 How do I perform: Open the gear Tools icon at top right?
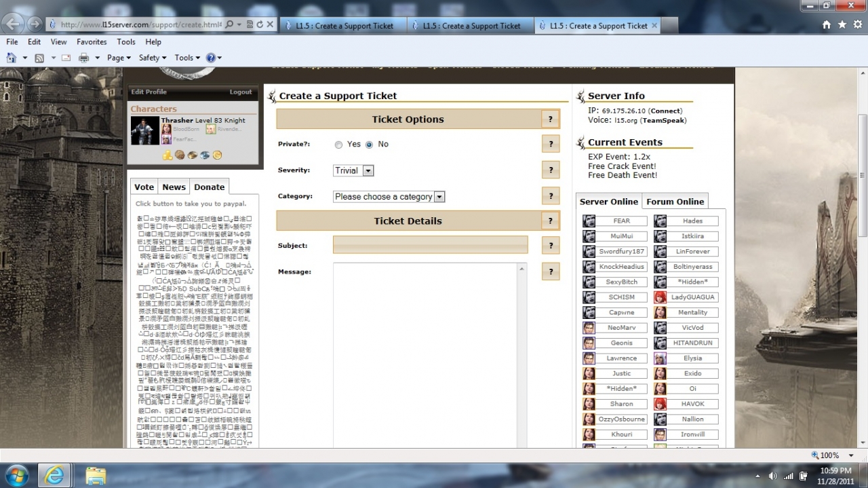[x=857, y=24]
